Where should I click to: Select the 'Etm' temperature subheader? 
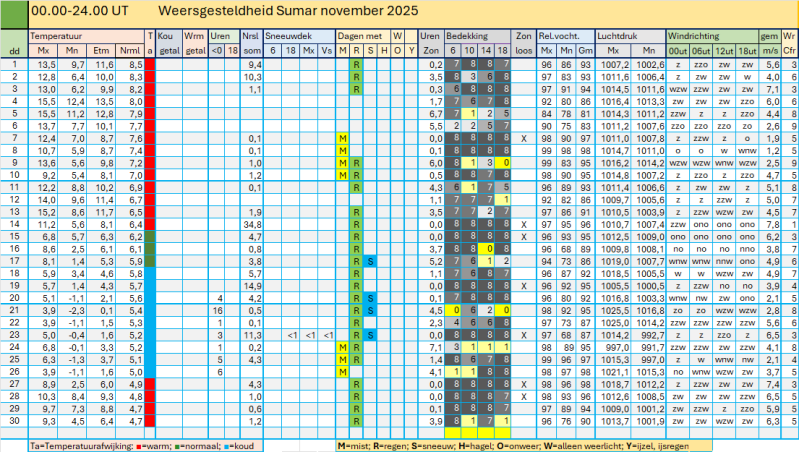(101, 50)
